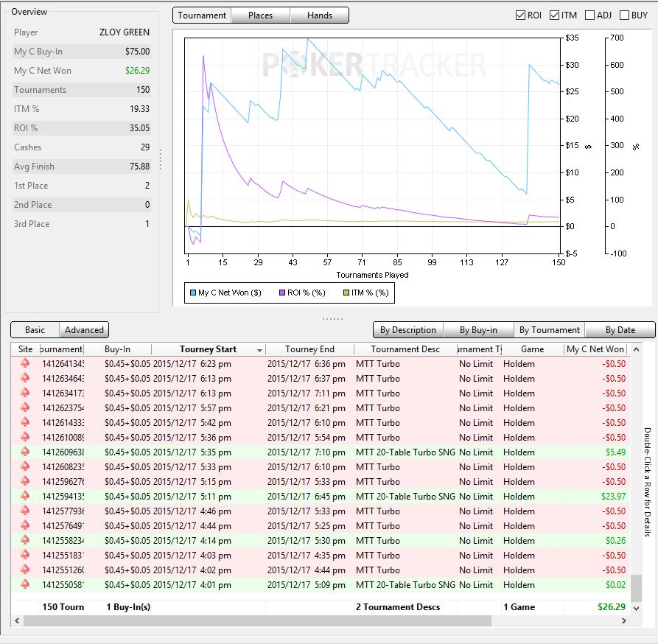
Task: Uncheck the ROI checkbox
Action: coord(521,15)
